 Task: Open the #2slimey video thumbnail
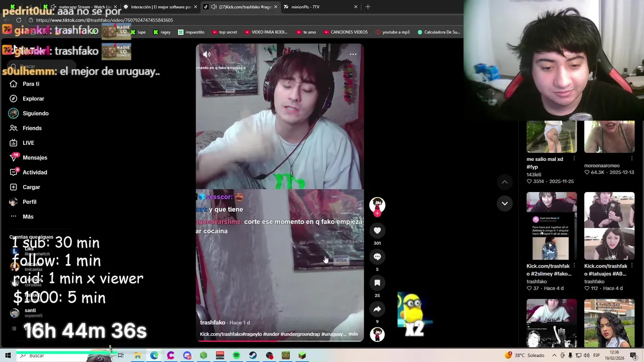tap(551, 226)
